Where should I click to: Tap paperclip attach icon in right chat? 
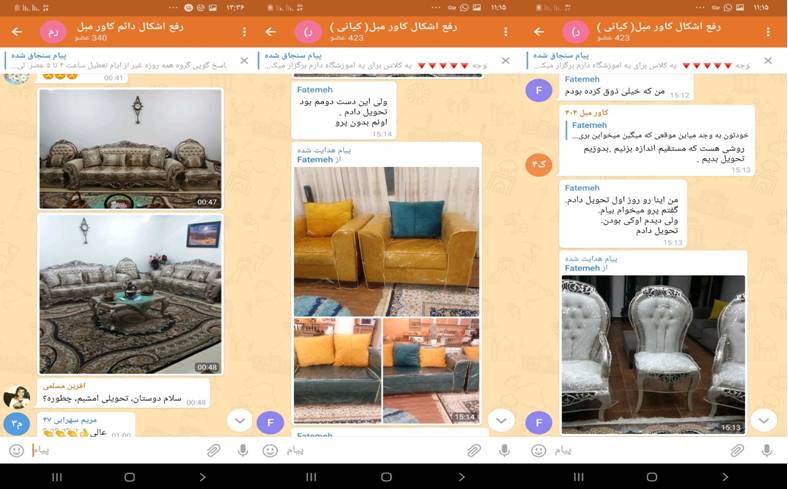pos(737,451)
